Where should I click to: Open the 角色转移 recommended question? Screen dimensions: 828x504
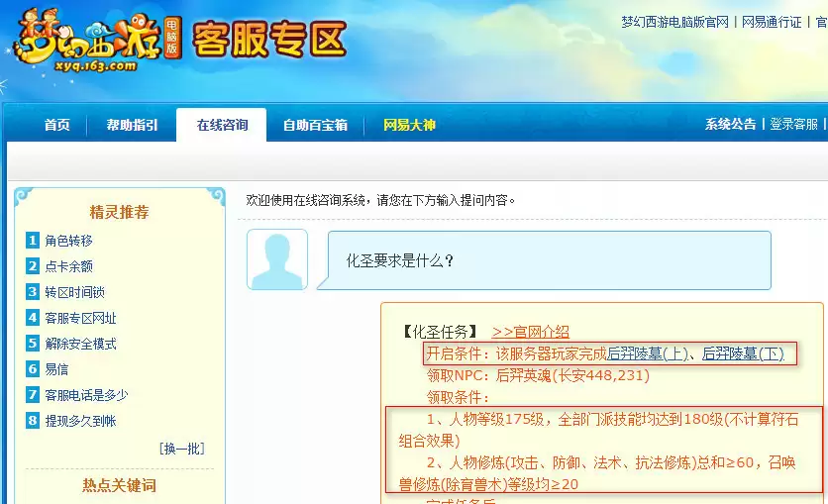[x=69, y=241]
